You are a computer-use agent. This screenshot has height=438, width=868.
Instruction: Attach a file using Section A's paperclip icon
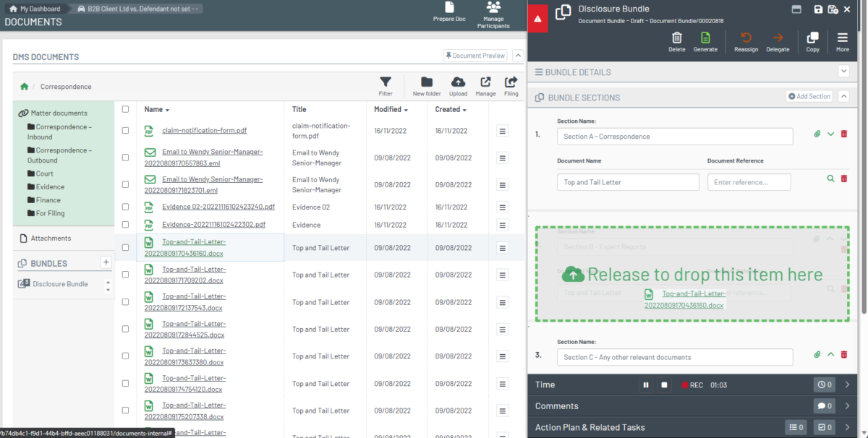click(817, 134)
